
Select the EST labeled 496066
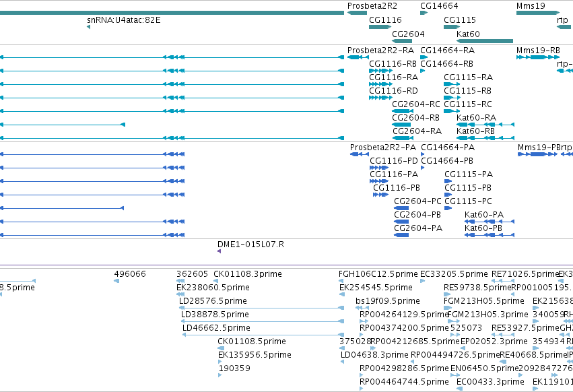[130, 275]
